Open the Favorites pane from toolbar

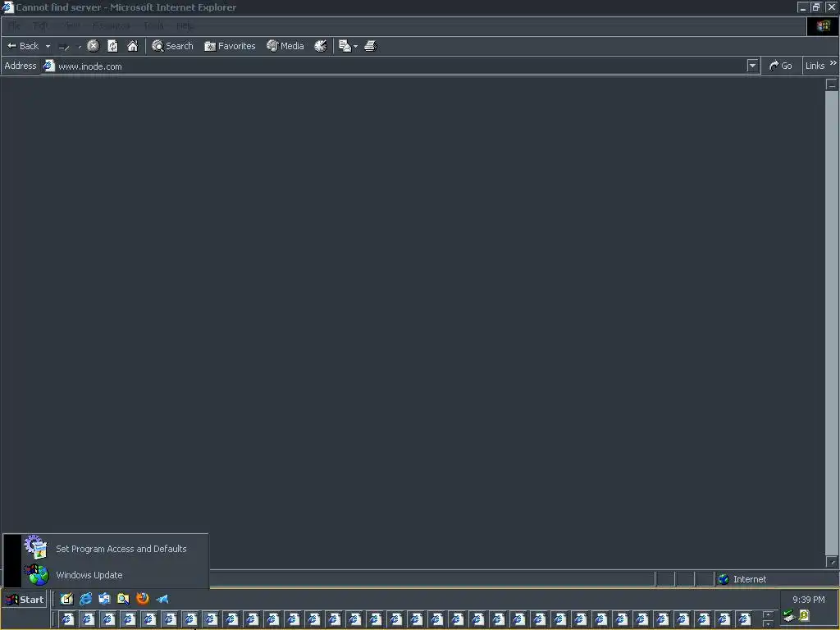tap(230, 46)
